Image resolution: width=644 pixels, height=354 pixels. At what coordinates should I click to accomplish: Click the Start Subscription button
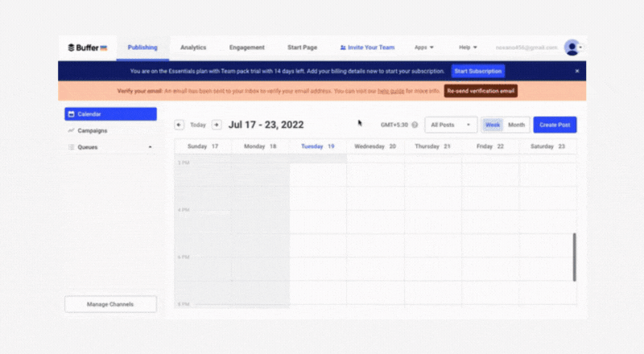pyautogui.click(x=477, y=71)
